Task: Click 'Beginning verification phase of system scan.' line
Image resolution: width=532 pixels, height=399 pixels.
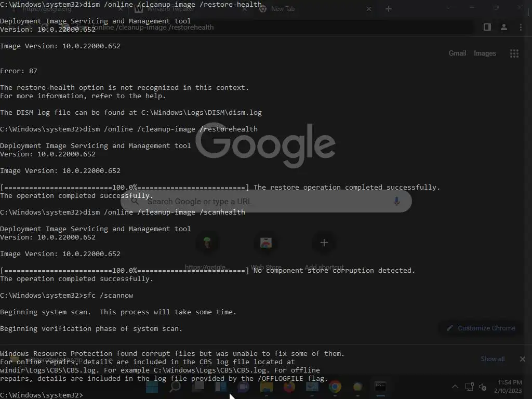Action: point(91,329)
